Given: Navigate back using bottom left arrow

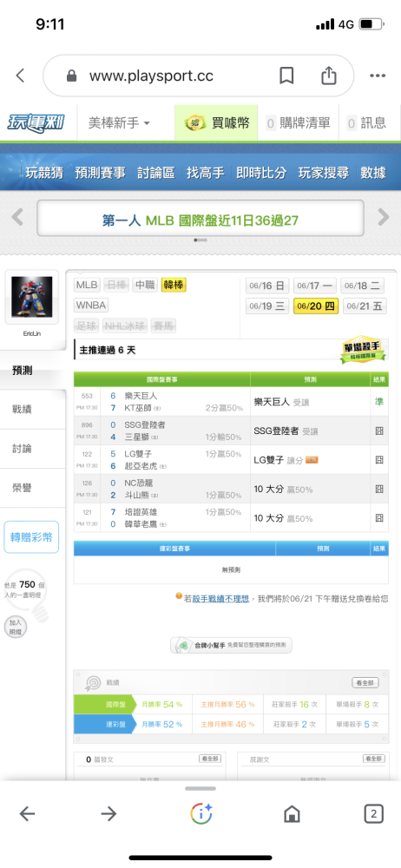Looking at the screenshot, I should 27,813.
